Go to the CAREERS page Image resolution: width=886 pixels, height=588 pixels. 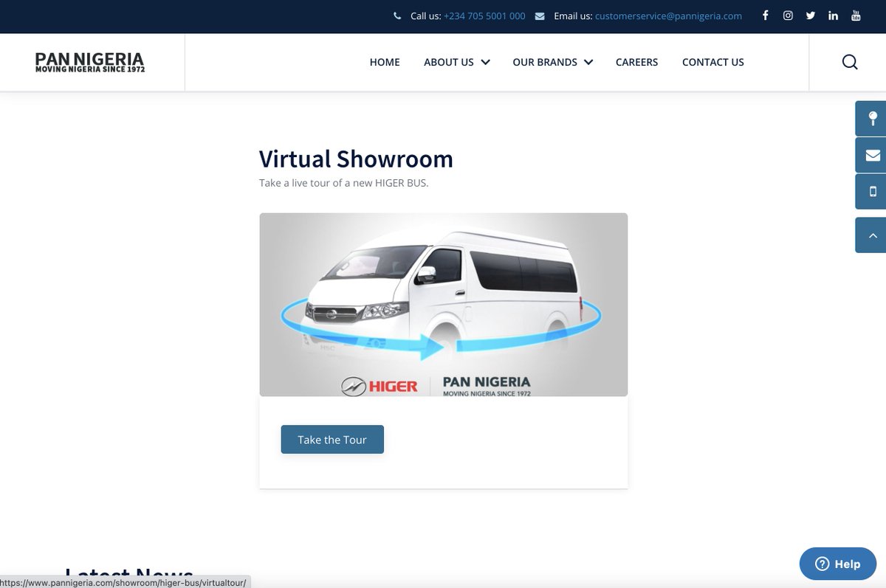[636, 62]
